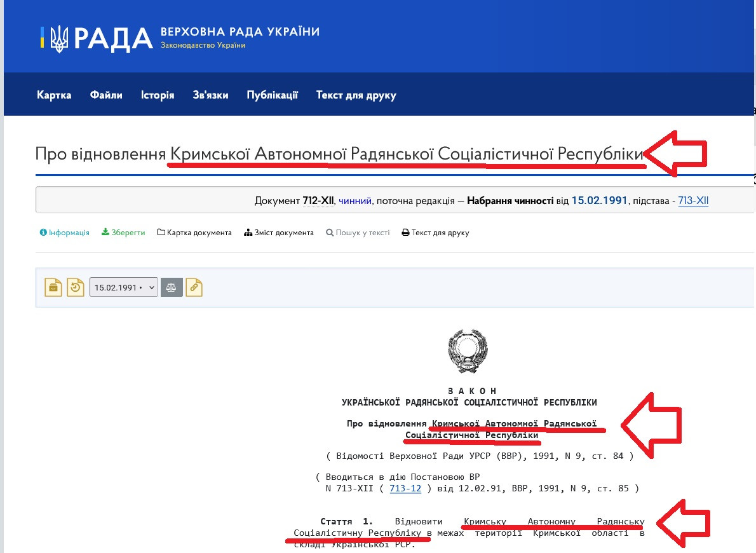756x553 pixels.
Task: Open Законодавство України link in header
Action: tap(203, 45)
